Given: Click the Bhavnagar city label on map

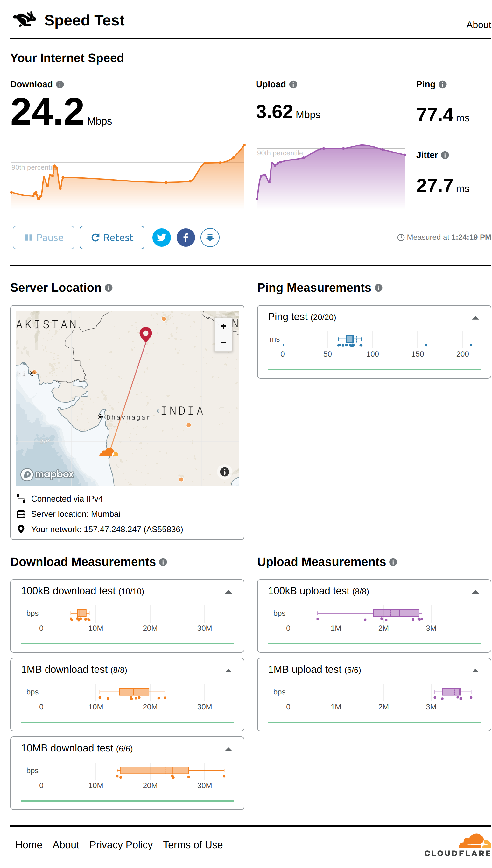Looking at the screenshot, I should [x=128, y=417].
